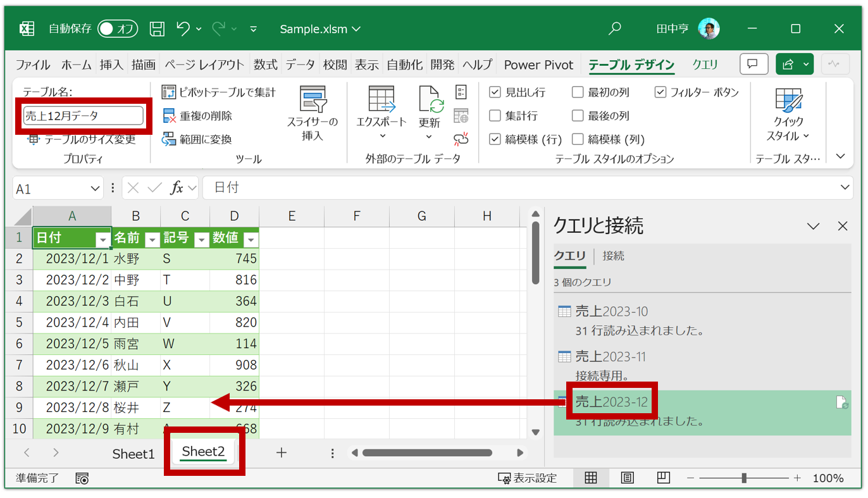868x498 pixels.
Task: Uncheck the 見出し行 header row checkbox
Action: pos(495,92)
